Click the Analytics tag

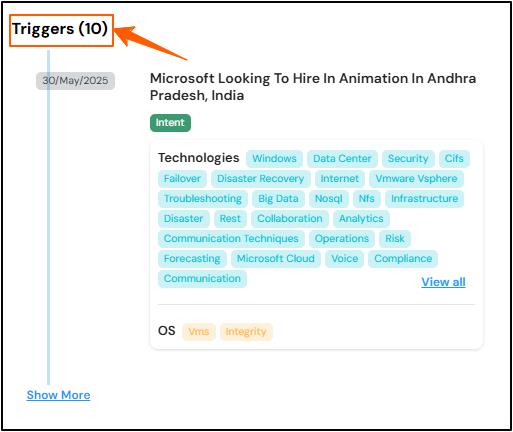(361, 219)
